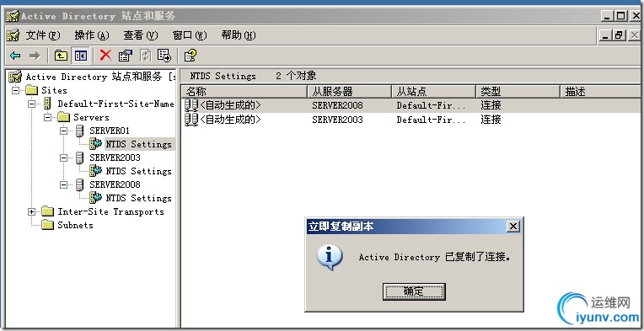Click the 确定 button in the dialog

414,291
